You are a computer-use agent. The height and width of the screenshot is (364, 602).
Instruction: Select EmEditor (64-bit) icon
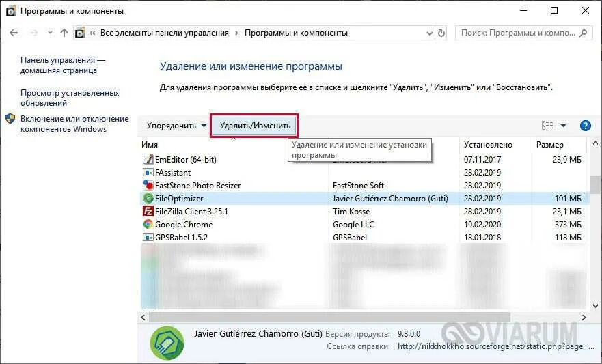[148, 159]
